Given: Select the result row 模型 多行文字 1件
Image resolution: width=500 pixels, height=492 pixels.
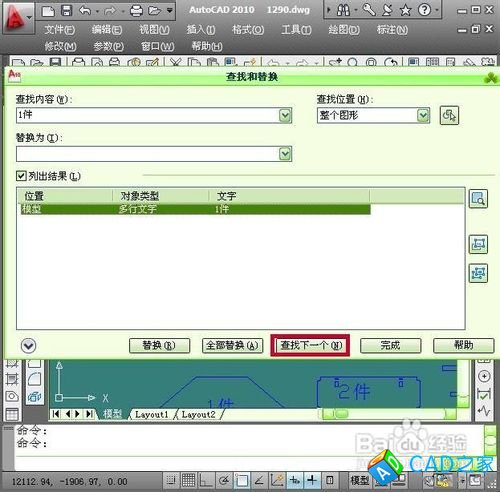Looking at the screenshot, I should click(195, 209).
